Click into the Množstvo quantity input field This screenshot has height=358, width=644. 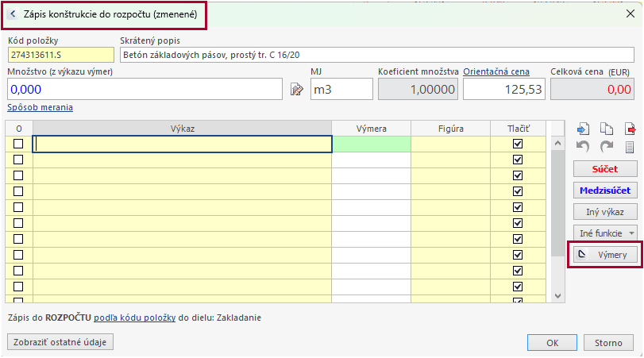(145, 90)
